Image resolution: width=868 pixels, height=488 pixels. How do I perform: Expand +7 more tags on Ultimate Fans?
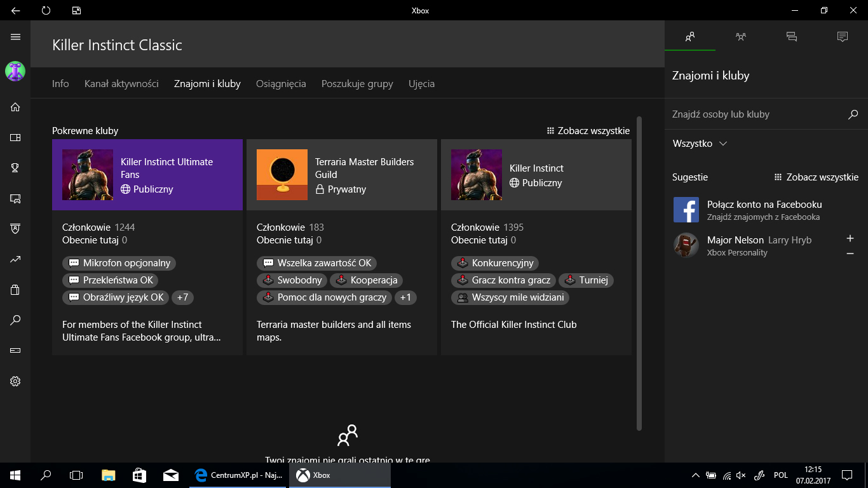[x=182, y=297]
